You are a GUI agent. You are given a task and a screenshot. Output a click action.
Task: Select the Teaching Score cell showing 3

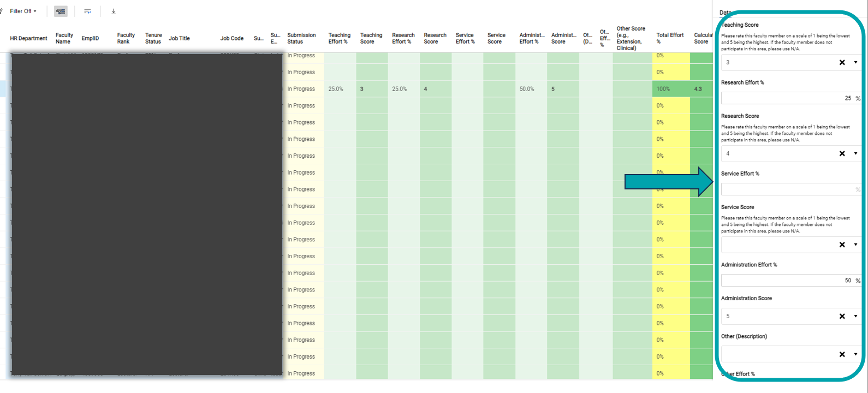[372, 88]
